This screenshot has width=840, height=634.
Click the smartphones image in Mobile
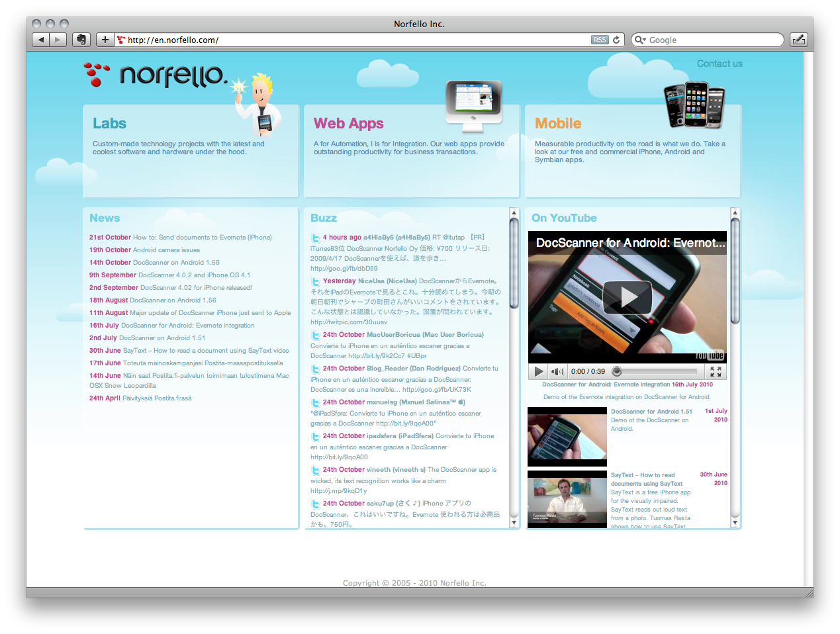click(x=694, y=105)
